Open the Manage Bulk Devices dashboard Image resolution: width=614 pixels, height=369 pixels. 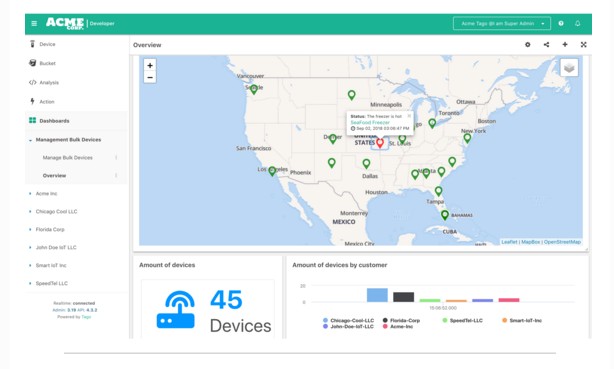click(x=68, y=157)
